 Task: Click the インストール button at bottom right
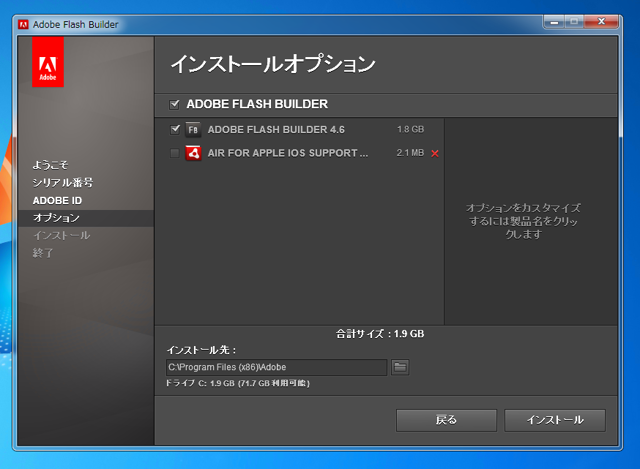click(x=555, y=420)
